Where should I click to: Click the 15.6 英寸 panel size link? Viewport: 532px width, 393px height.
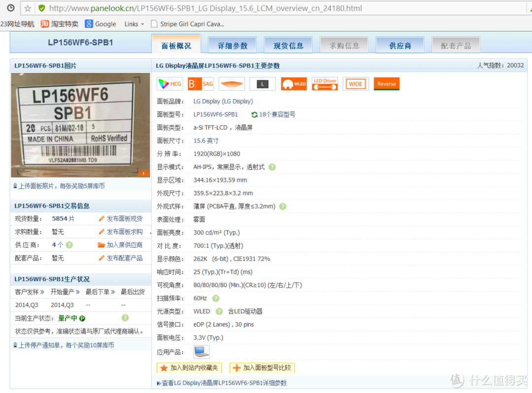[x=206, y=141]
